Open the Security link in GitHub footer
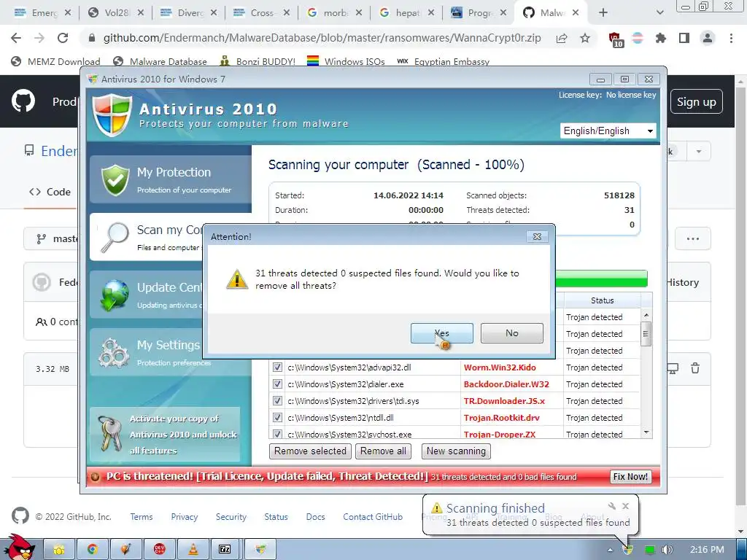The height and width of the screenshot is (560, 747). click(x=231, y=517)
